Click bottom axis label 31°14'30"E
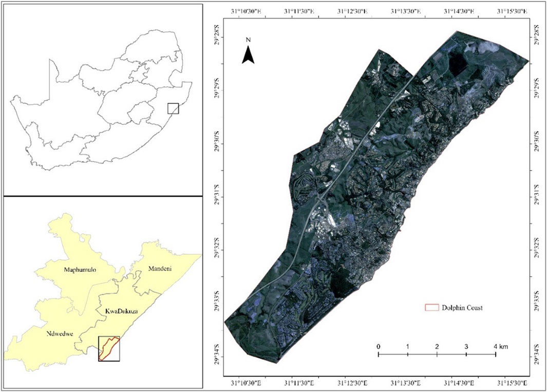This screenshot has height=392, width=547. (x=459, y=382)
